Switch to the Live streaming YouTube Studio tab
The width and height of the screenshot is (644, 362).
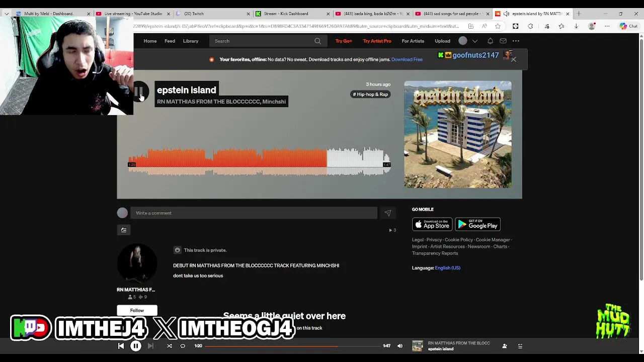pos(133,14)
